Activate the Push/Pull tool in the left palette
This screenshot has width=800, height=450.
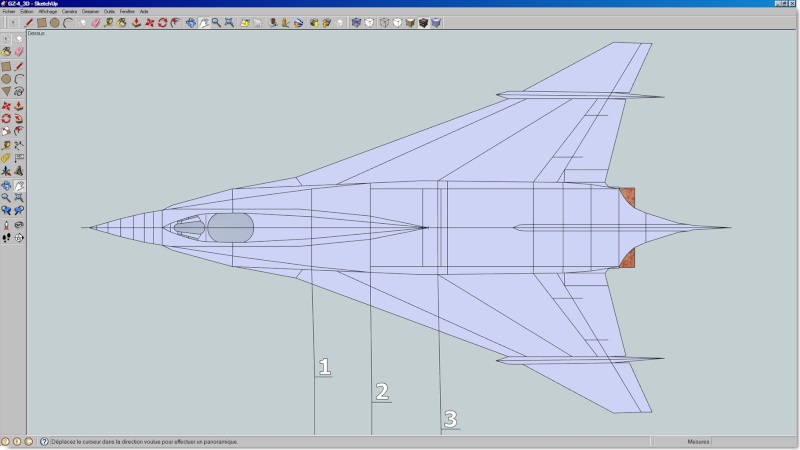tap(19, 106)
